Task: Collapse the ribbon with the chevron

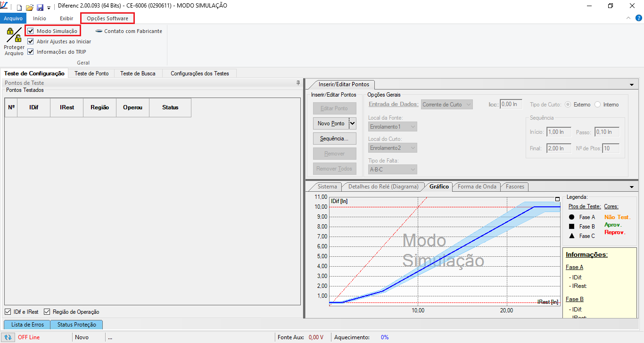Action: tap(628, 18)
